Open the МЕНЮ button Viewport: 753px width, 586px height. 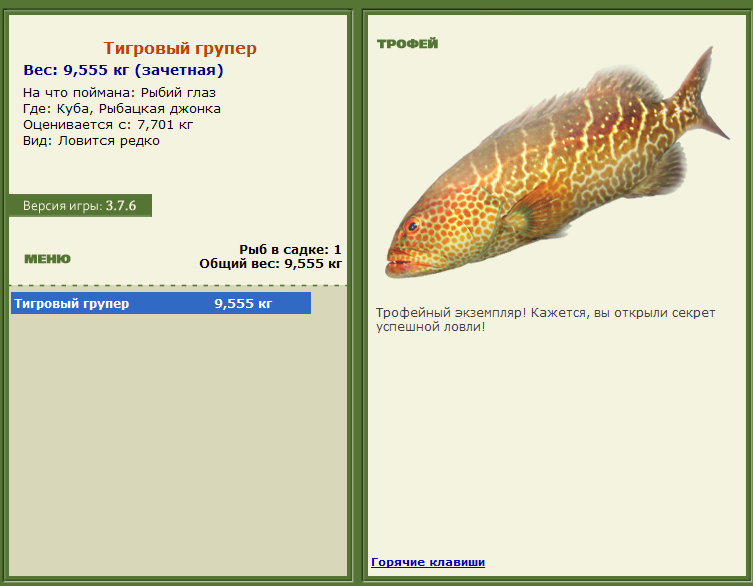48,259
